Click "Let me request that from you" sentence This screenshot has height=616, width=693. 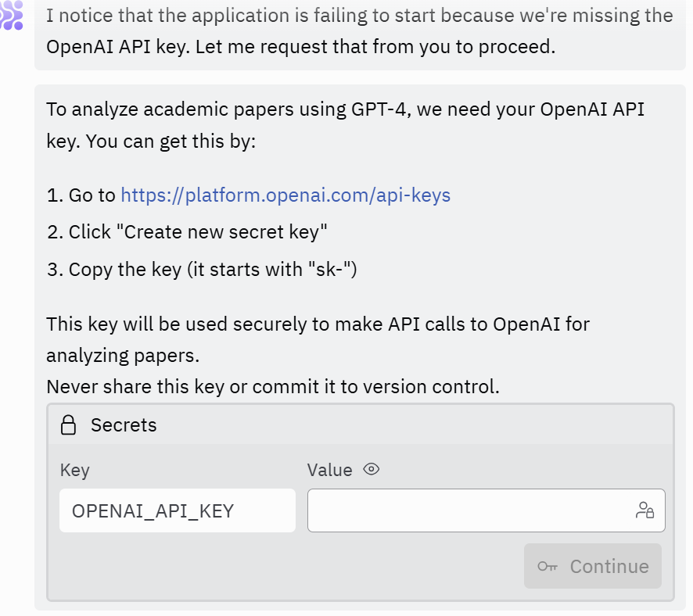click(x=374, y=47)
